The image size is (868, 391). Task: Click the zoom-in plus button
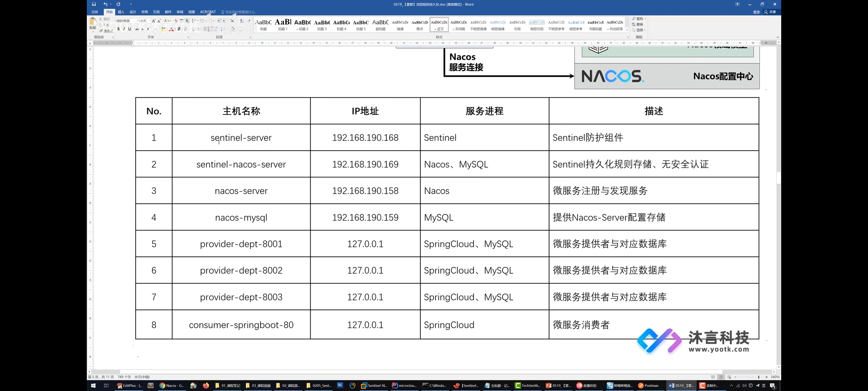(766, 377)
